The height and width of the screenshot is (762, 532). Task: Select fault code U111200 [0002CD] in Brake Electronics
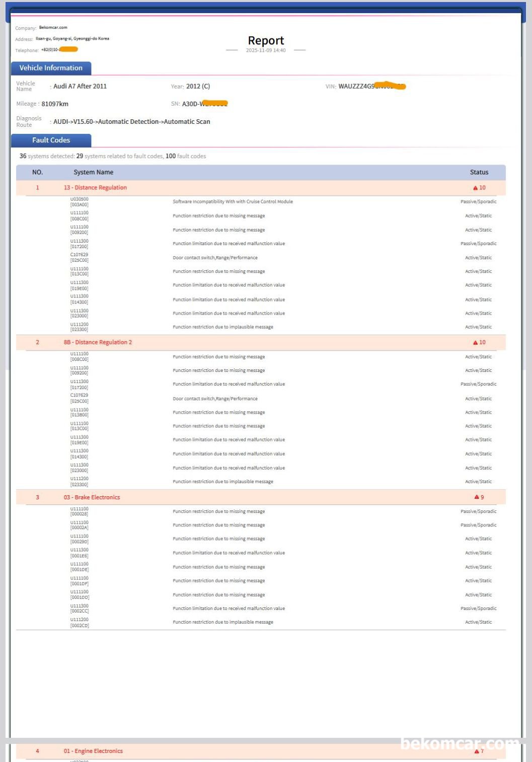click(x=79, y=623)
